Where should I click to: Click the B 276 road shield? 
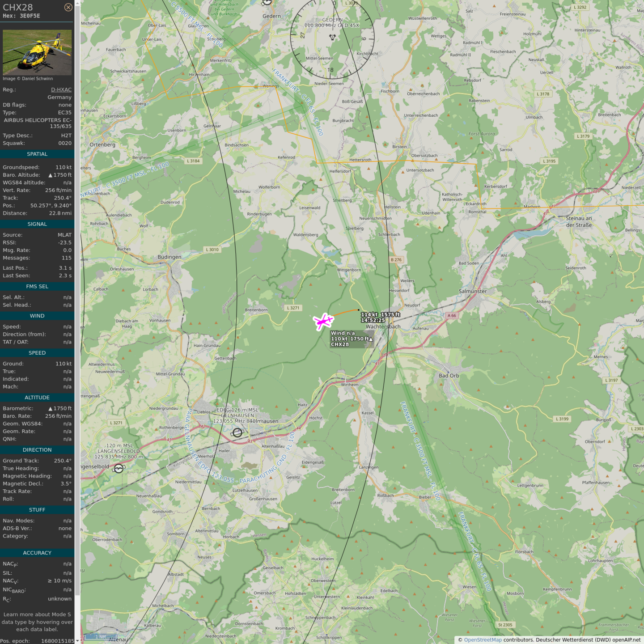(396, 259)
